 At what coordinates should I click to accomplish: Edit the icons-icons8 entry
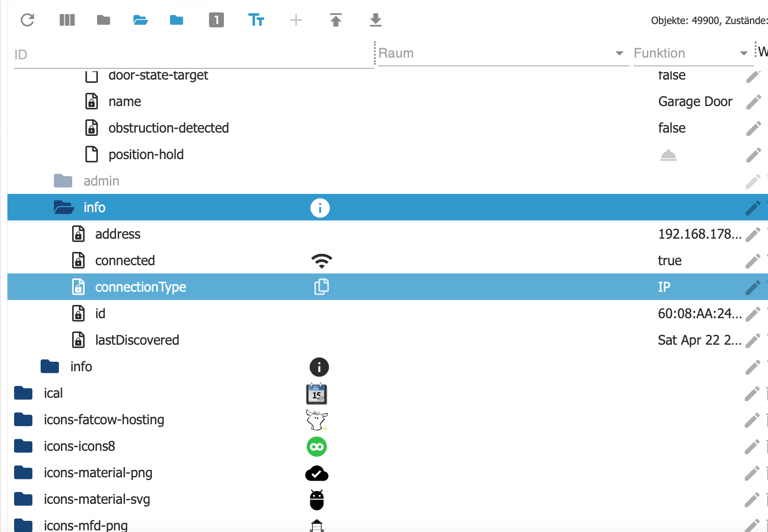(752, 446)
